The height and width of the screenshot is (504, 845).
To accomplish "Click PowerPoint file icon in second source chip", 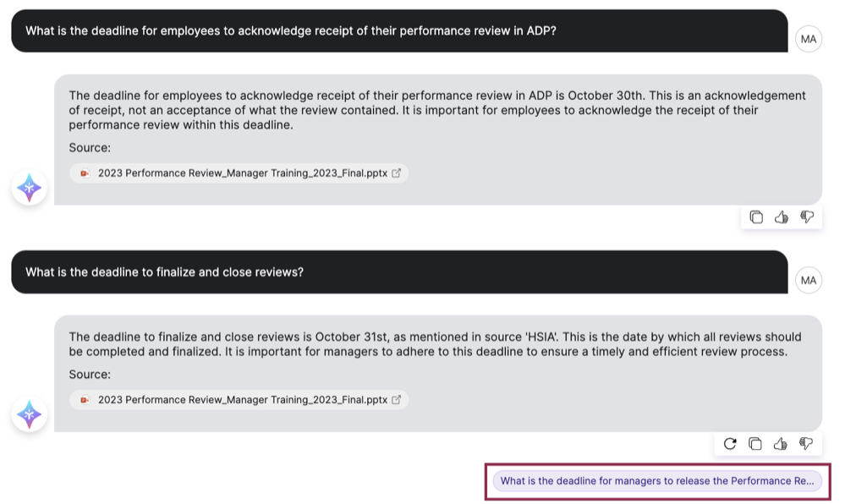I will [x=85, y=400].
